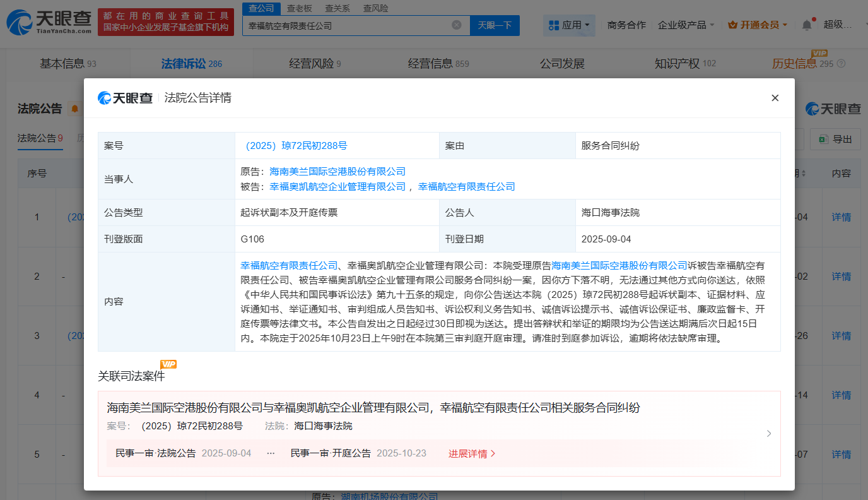Click the notification bell icon with red dot
Screen dimensions: 868x500
[806, 24]
